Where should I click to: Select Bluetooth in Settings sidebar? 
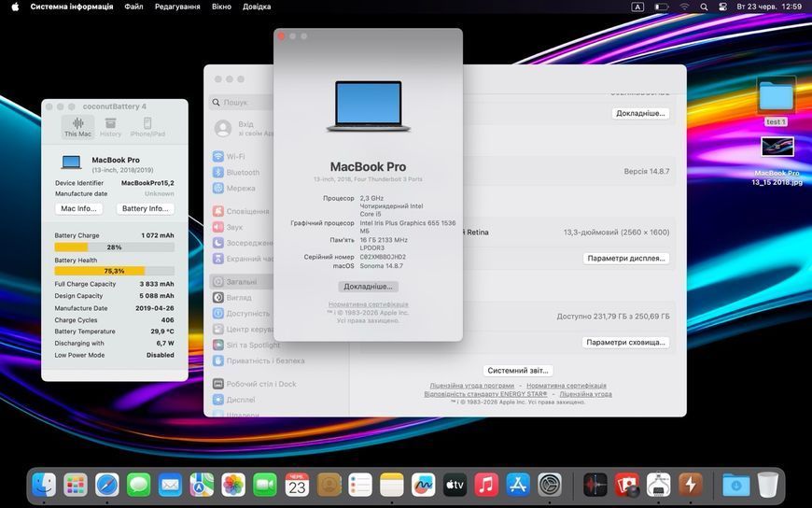[x=238, y=172]
